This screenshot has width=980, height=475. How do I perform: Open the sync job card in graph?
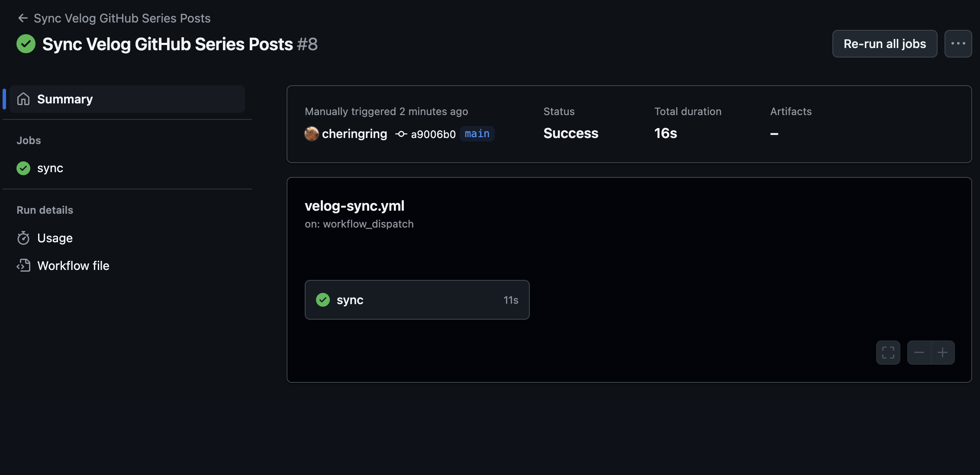417,300
